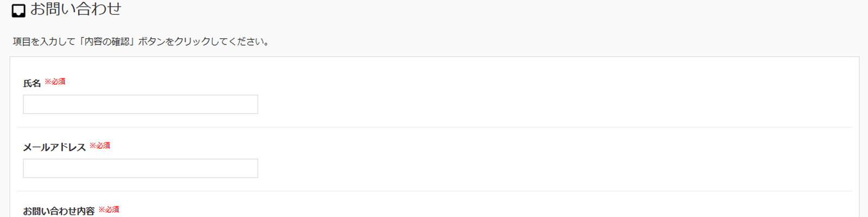
Task: Focus the メールアドレス text input field
Action: pos(141,168)
